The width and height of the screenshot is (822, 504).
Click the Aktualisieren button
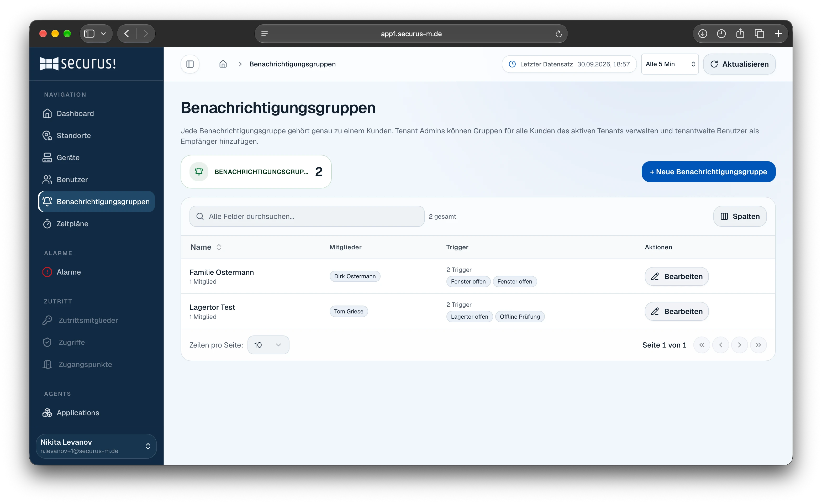tap(739, 64)
